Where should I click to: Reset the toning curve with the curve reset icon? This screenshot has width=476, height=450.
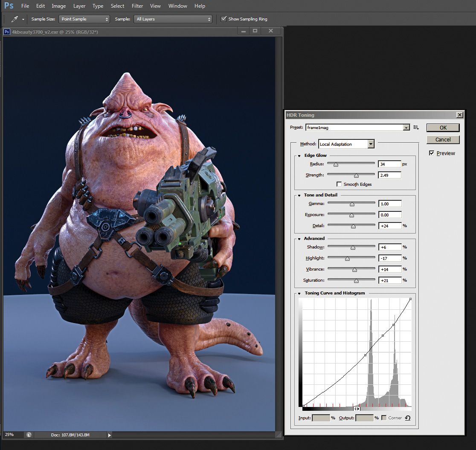407,418
